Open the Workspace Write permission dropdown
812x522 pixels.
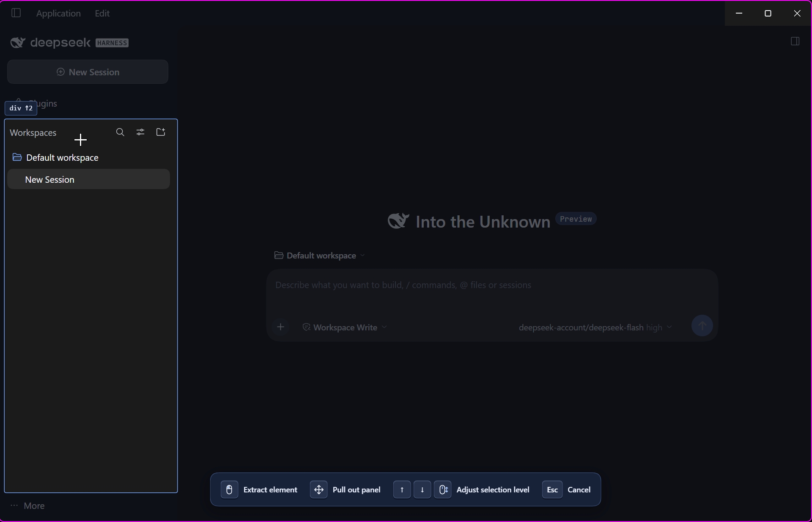point(345,327)
